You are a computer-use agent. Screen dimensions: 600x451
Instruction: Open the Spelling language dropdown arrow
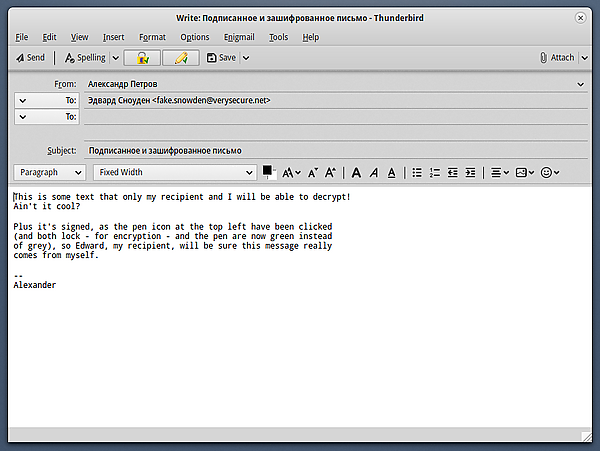click(x=116, y=58)
